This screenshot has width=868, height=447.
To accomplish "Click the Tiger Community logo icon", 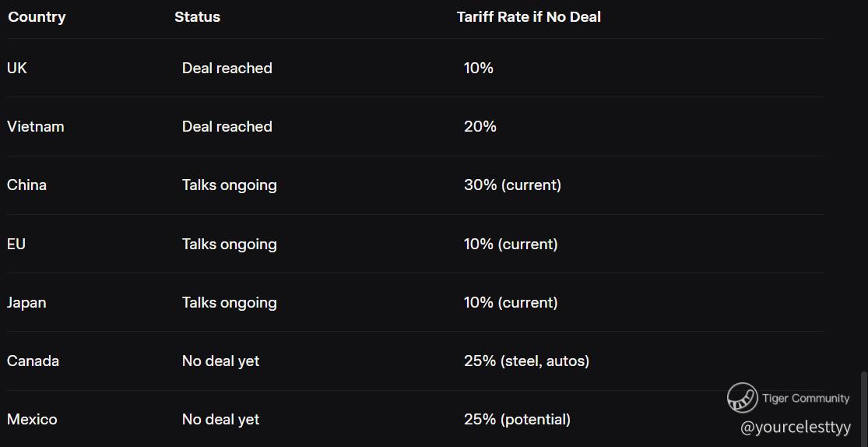I will [x=742, y=398].
